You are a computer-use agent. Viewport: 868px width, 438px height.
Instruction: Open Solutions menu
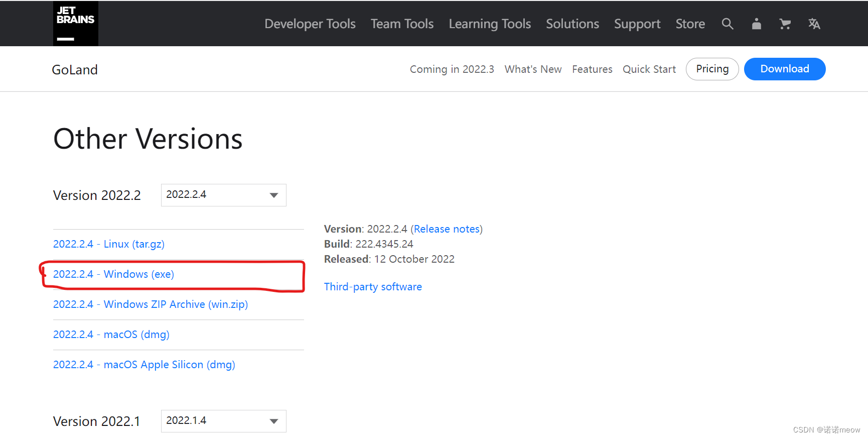tap(572, 24)
